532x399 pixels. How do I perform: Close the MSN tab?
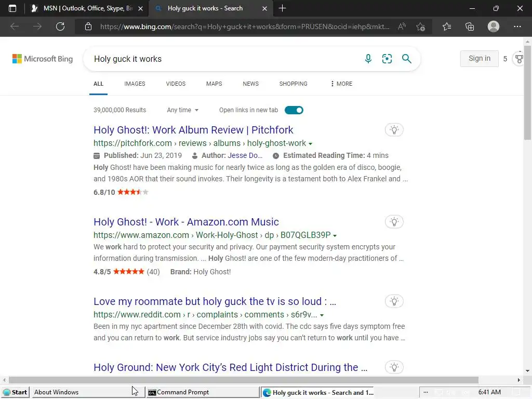tap(140, 8)
